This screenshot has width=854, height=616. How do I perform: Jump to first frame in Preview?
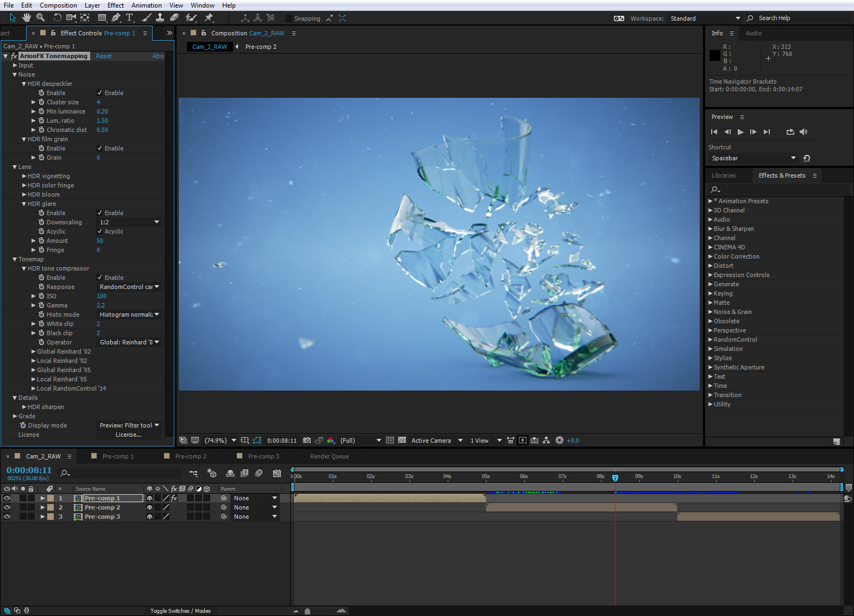[x=714, y=132]
